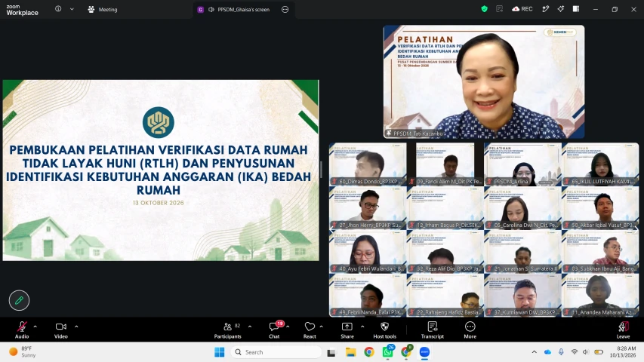Select 49_Febri Nanda video tile

tap(368, 296)
